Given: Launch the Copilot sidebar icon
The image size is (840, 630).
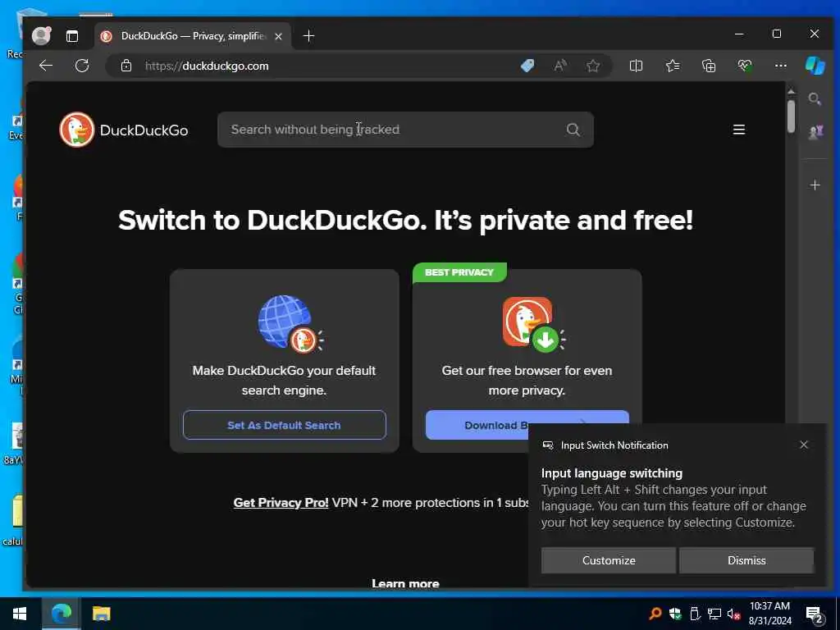Looking at the screenshot, I should (x=815, y=66).
